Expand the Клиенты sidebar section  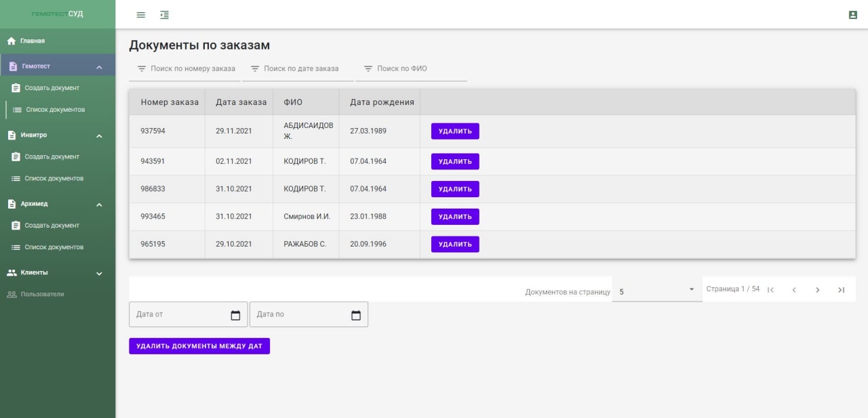99,273
